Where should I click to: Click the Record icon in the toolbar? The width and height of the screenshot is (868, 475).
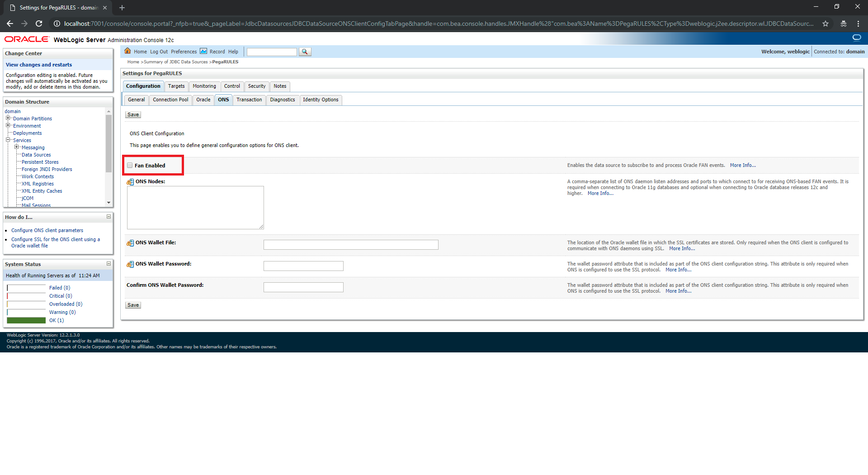tap(203, 51)
